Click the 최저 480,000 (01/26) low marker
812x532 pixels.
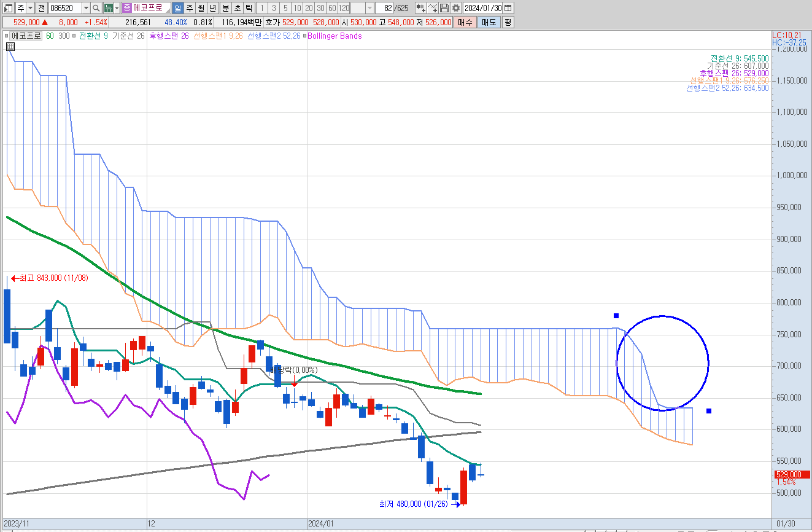click(x=420, y=504)
